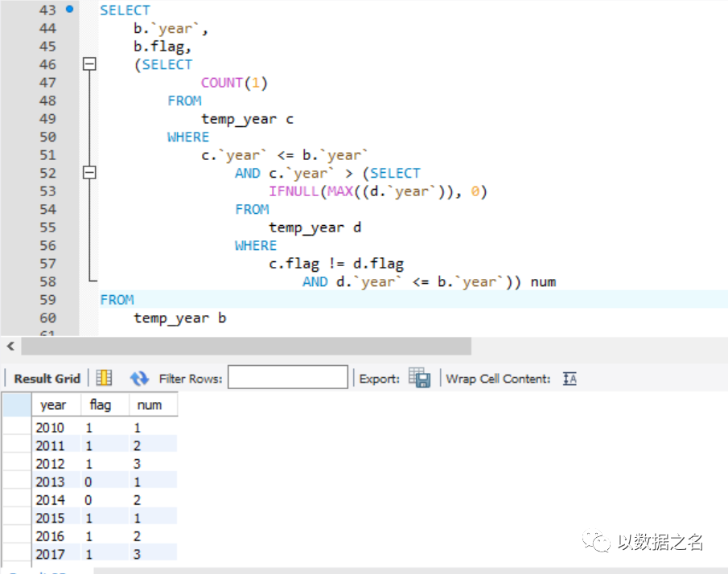This screenshot has width=728, height=574.
Task: Sort by the num column header
Action: point(153,404)
